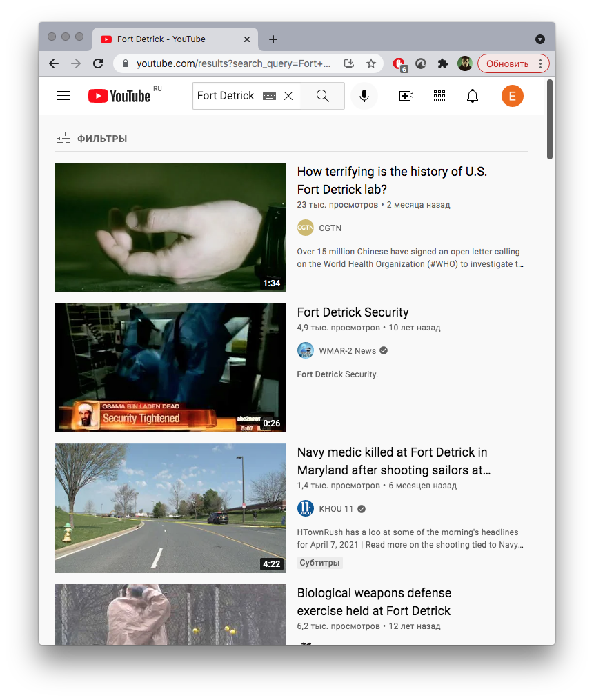Open the Create video icon

(x=406, y=96)
